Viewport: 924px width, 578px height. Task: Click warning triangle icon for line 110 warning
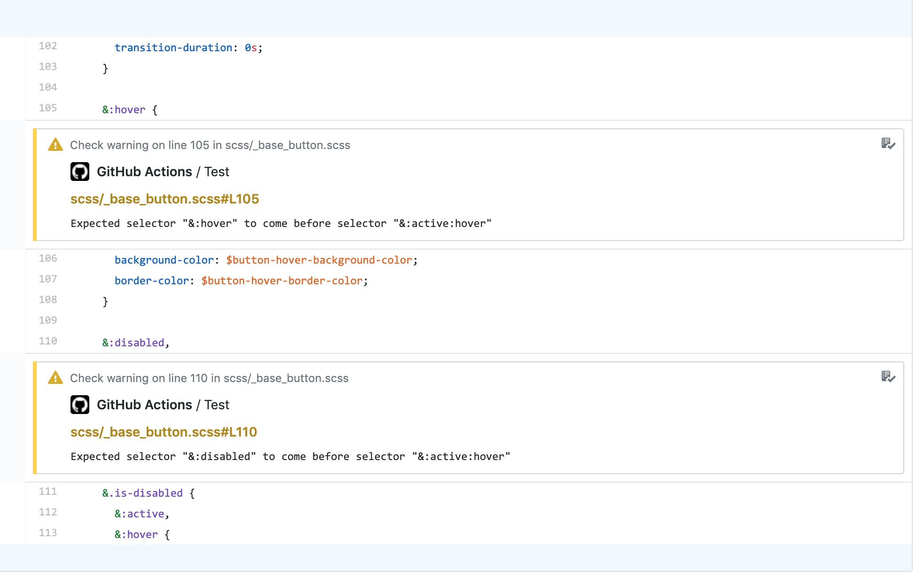55,378
